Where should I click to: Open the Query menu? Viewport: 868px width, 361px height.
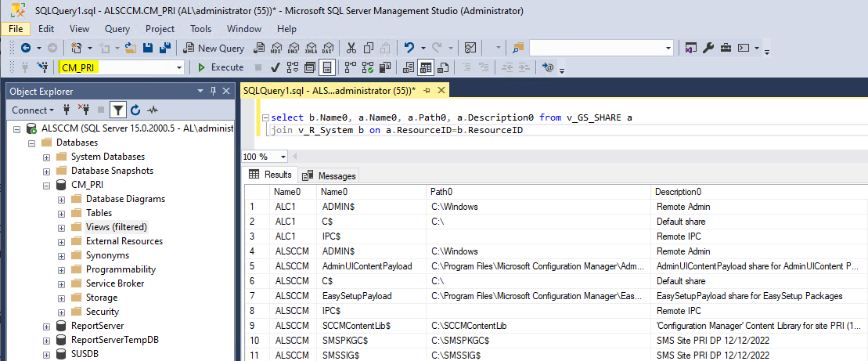point(117,29)
